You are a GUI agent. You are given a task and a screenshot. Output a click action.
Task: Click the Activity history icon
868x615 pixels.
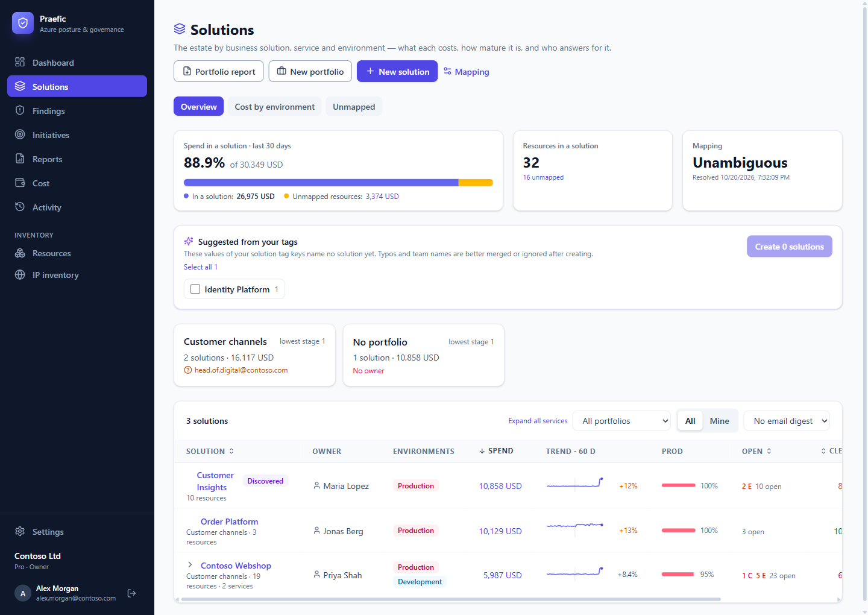tap(20, 207)
